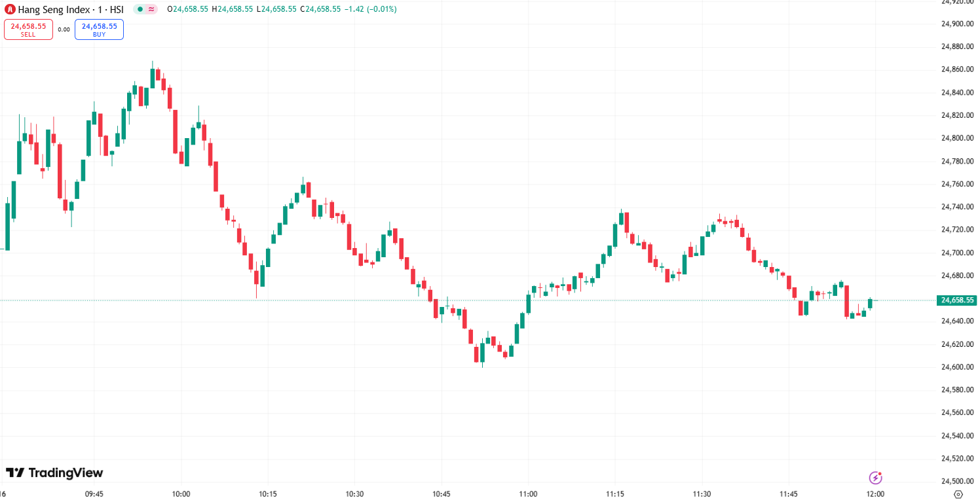The width and height of the screenshot is (980, 502).
Task: Open chart scale settings gear icon
Action: pyautogui.click(x=958, y=494)
